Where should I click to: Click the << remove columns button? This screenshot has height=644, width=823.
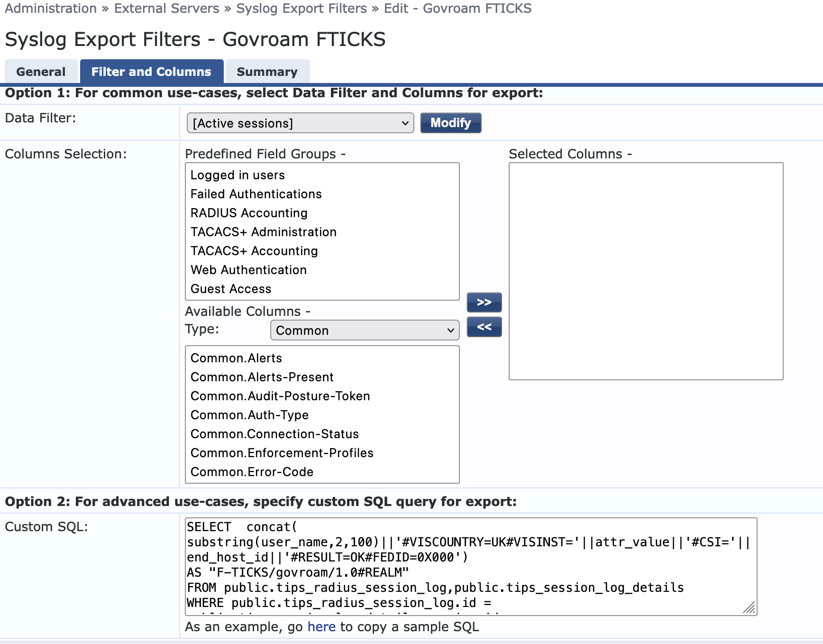[484, 327]
